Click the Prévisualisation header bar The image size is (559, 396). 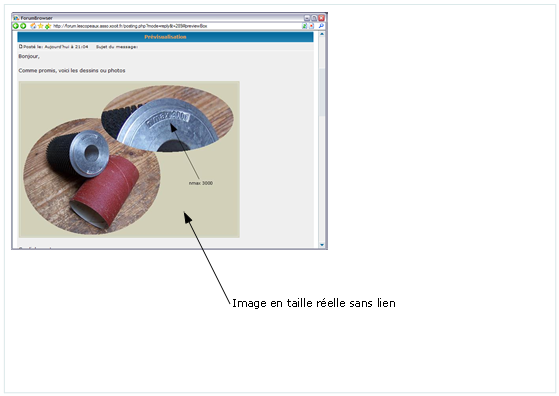pyautogui.click(x=165, y=37)
